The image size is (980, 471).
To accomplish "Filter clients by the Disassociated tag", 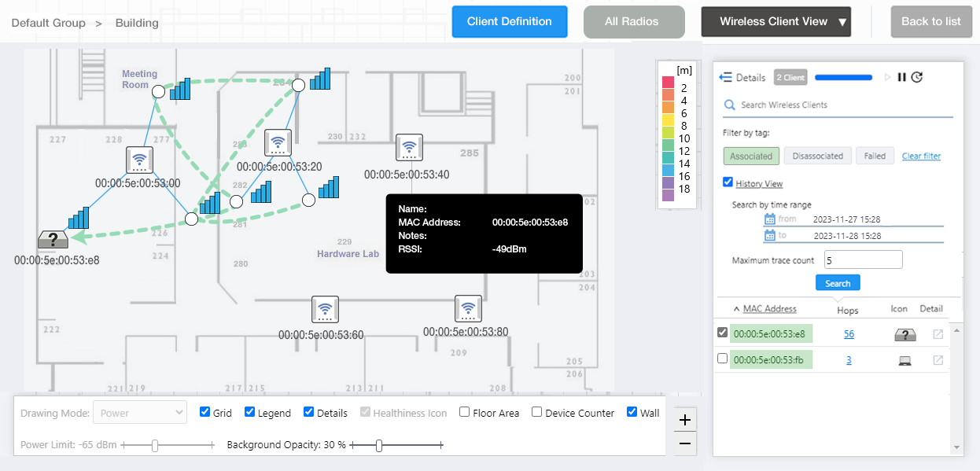I will click(818, 156).
